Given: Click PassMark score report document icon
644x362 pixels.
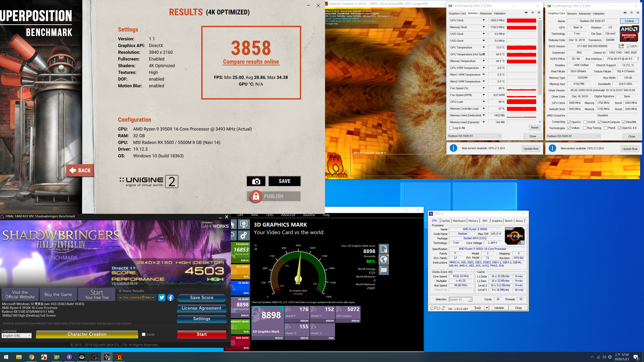Looking at the screenshot, I should [x=384, y=249].
